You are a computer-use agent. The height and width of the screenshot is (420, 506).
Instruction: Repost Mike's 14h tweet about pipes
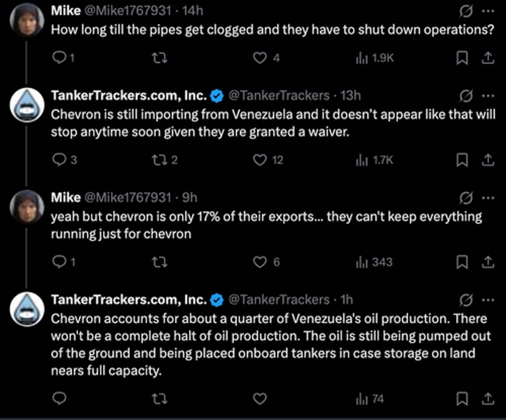point(159,58)
